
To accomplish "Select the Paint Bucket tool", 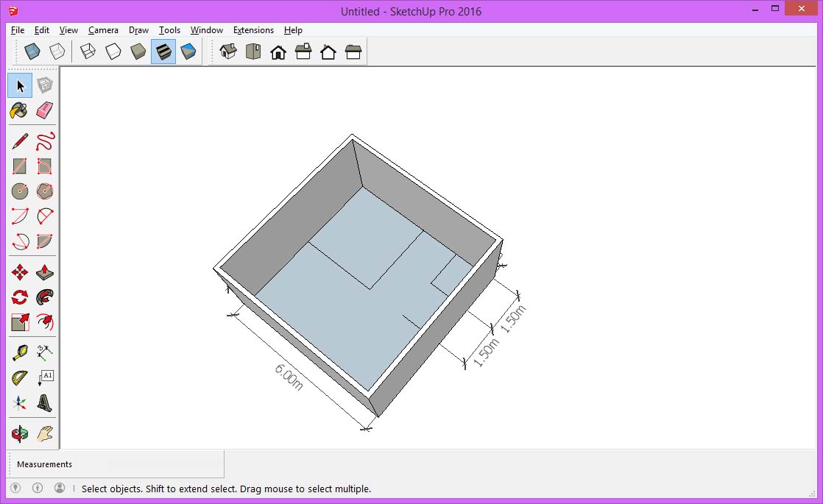I will 18,110.
